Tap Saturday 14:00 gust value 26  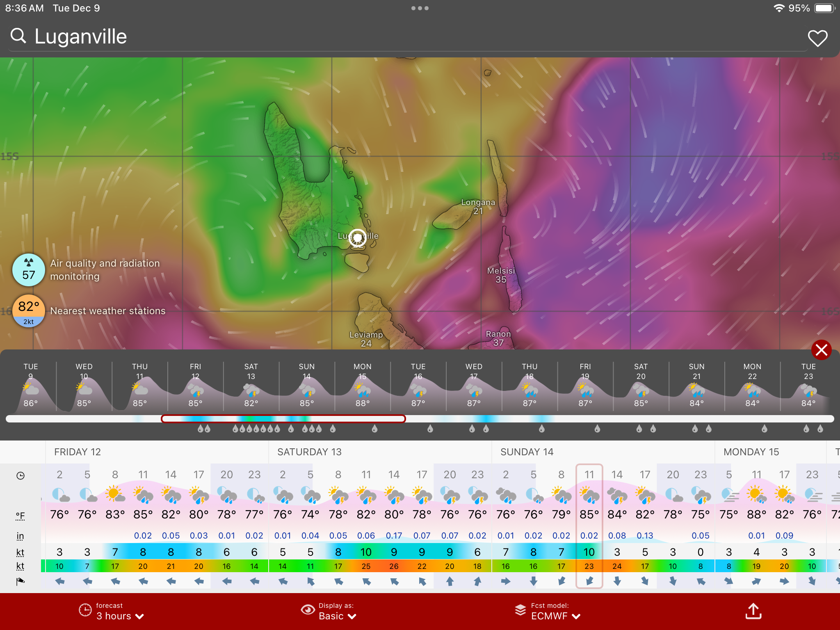pos(394,566)
